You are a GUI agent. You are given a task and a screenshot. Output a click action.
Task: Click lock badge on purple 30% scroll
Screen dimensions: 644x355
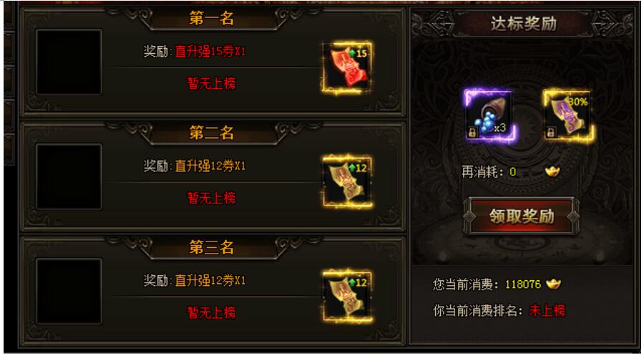click(x=551, y=132)
